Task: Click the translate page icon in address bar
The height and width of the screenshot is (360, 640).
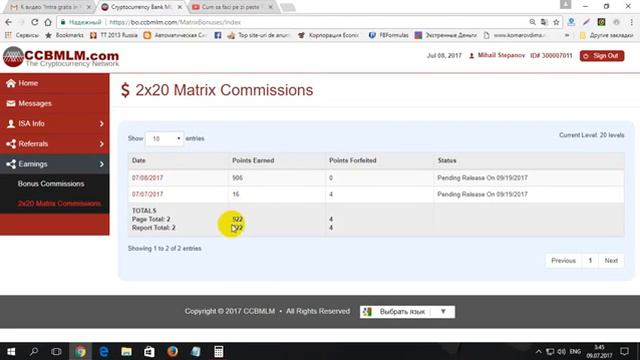Action: [544, 22]
